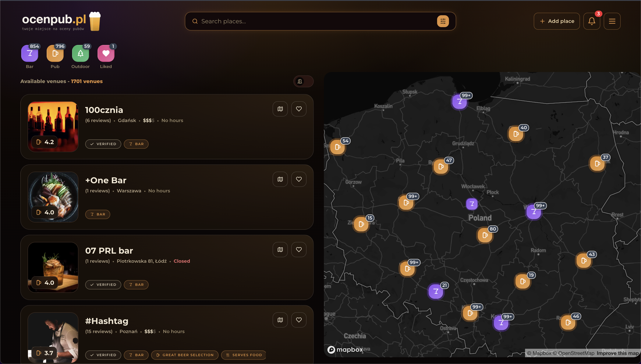Screen dimensions: 641x364
Task: Open the 99+ pub cluster west of Częstochowa
Action: pyautogui.click(x=408, y=268)
